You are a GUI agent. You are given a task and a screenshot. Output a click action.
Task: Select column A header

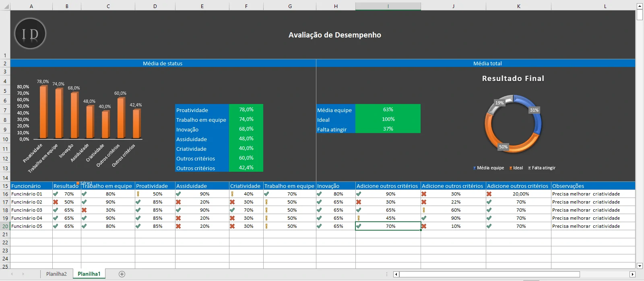(x=31, y=6)
